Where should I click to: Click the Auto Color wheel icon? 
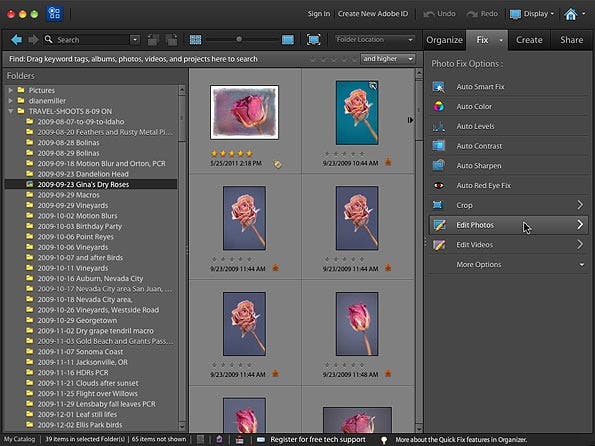tap(439, 107)
